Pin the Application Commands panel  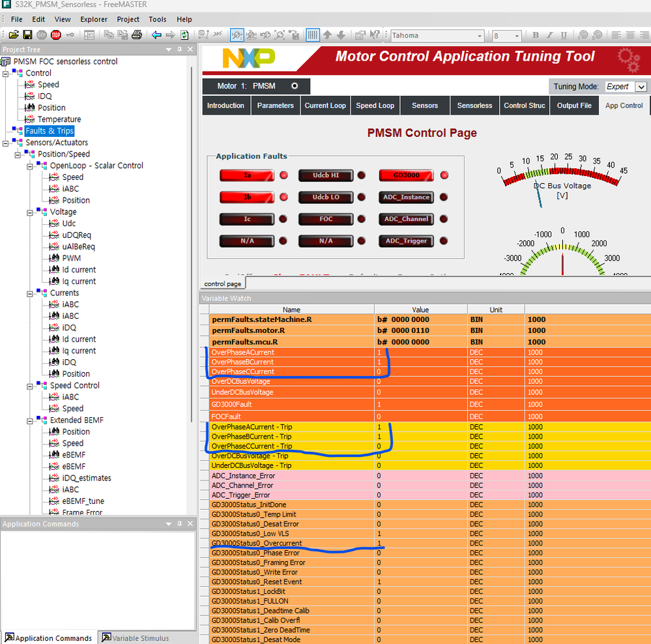click(x=179, y=524)
